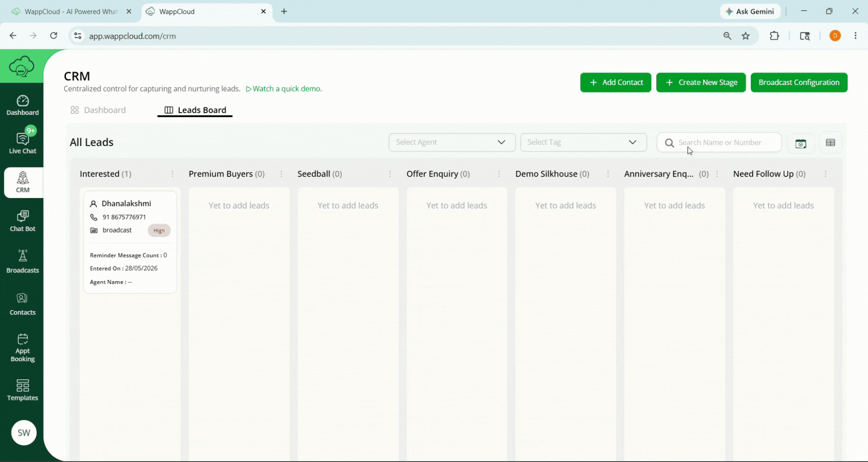Open the Need Follow Up stage options menu

coord(826,174)
